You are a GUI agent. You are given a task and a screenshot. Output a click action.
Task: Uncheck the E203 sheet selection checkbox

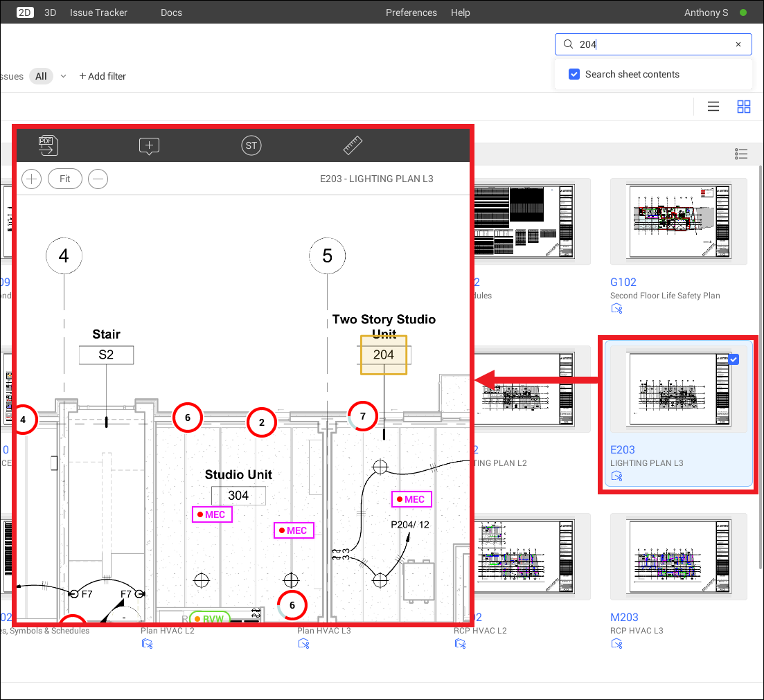[734, 359]
